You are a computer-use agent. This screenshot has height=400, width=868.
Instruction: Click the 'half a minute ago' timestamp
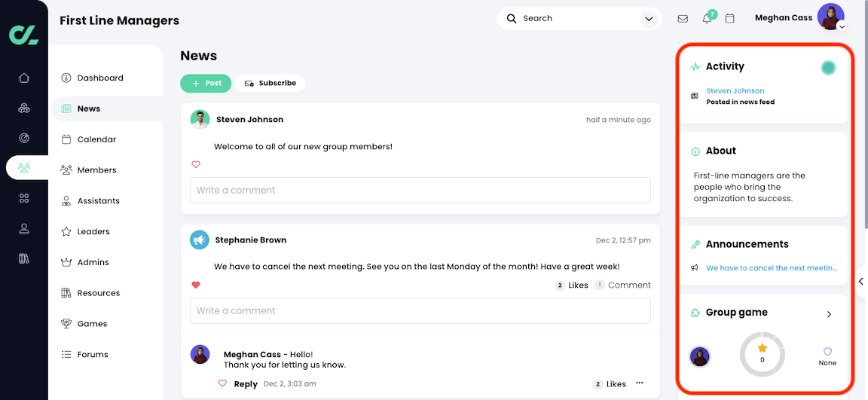619,120
